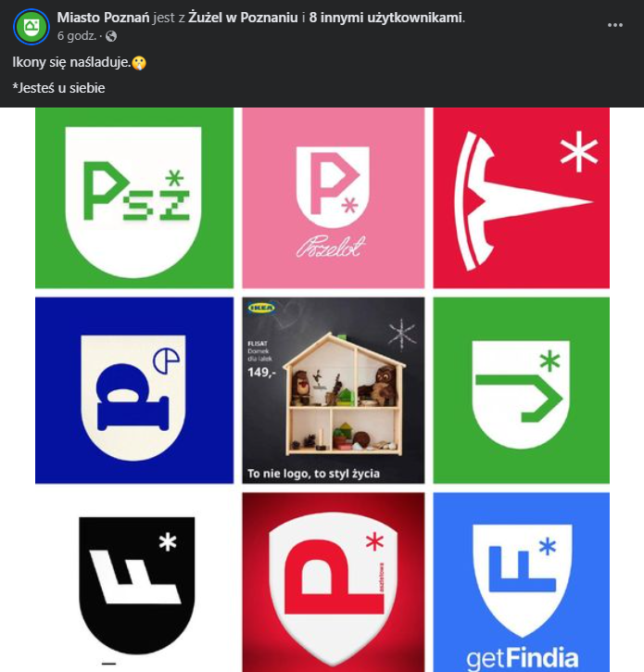The image size is (644, 672).
Task: Open the red Tesla-style logo image
Action: pos(521,197)
